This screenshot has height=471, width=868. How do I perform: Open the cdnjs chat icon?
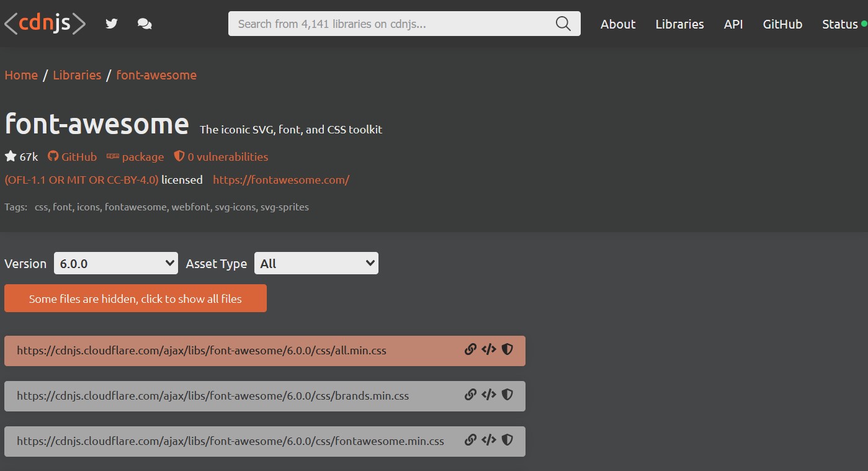(x=145, y=23)
